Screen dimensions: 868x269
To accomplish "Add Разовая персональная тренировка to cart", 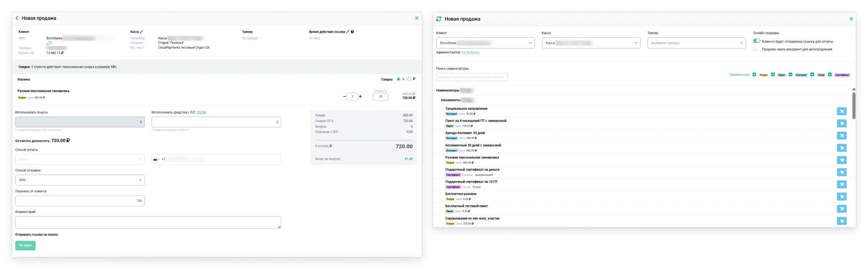I will pos(842,160).
